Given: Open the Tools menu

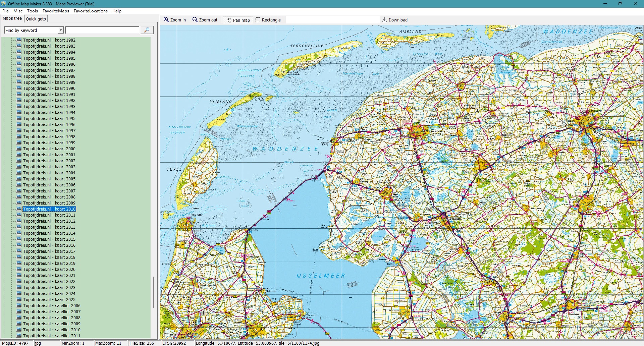Looking at the screenshot, I should pos(32,11).
